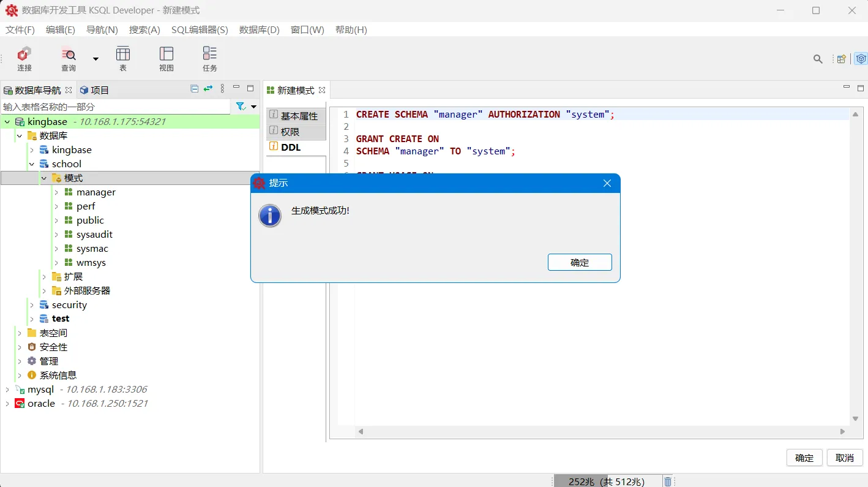Click the 表 table icon in toolbar

[x=123, y=59]
